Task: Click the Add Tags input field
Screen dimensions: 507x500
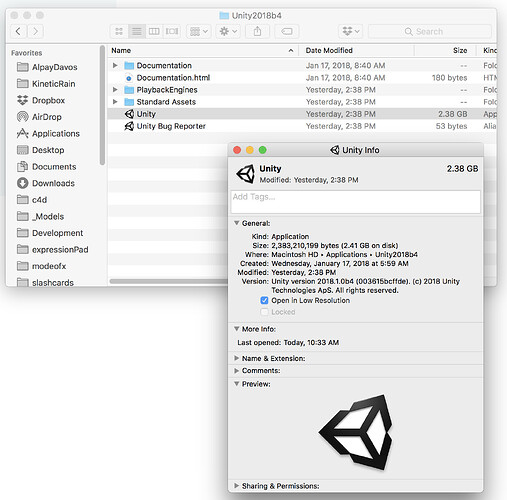Action: [356, 202]
